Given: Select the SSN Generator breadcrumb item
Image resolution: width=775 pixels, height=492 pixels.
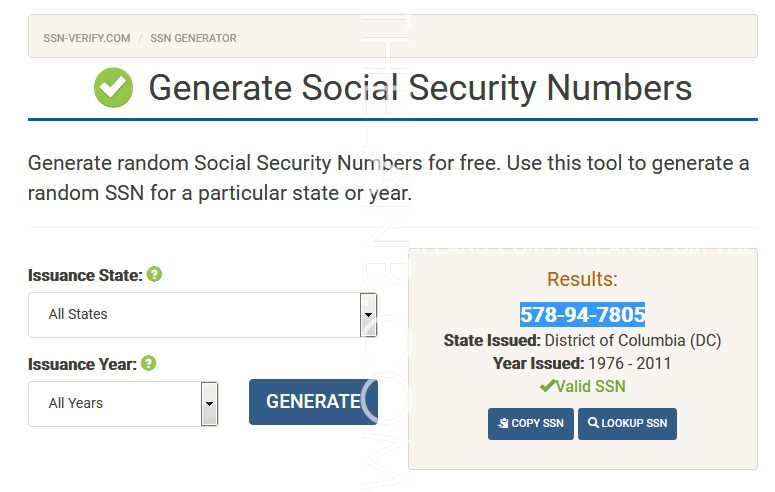Looking at the screenshot, I should coord(193,39).
